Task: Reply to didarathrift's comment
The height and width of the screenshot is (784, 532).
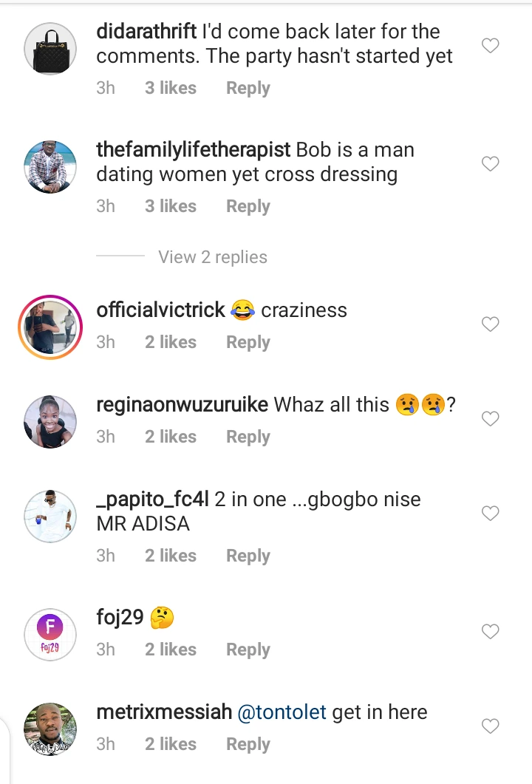Action: click(248, 88)
